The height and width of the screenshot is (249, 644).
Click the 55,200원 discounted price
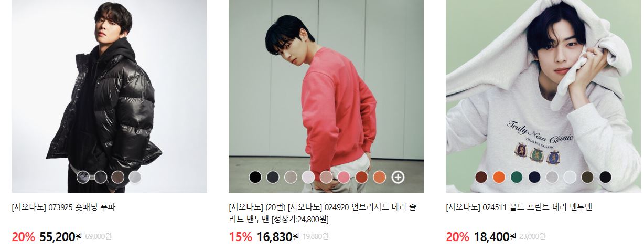point(61,237)
